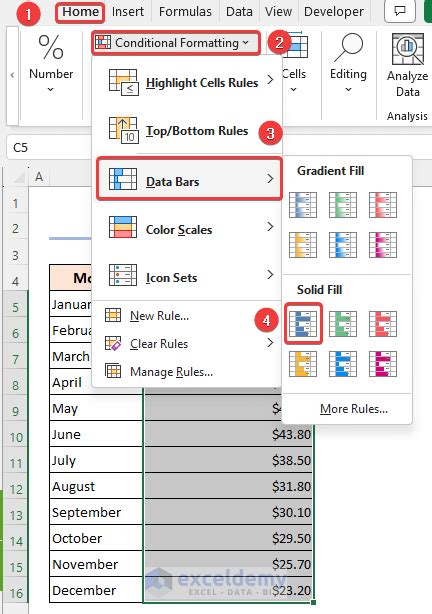Apply the orange gradient fill data bar
Screen dimensions: 432x614
(x=303, y=245)
